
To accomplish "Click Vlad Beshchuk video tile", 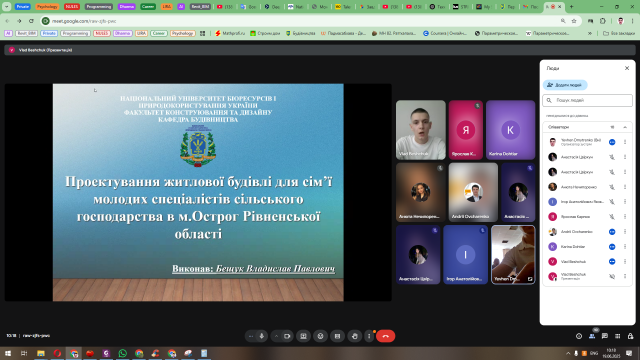I will [x=420, y=130].
